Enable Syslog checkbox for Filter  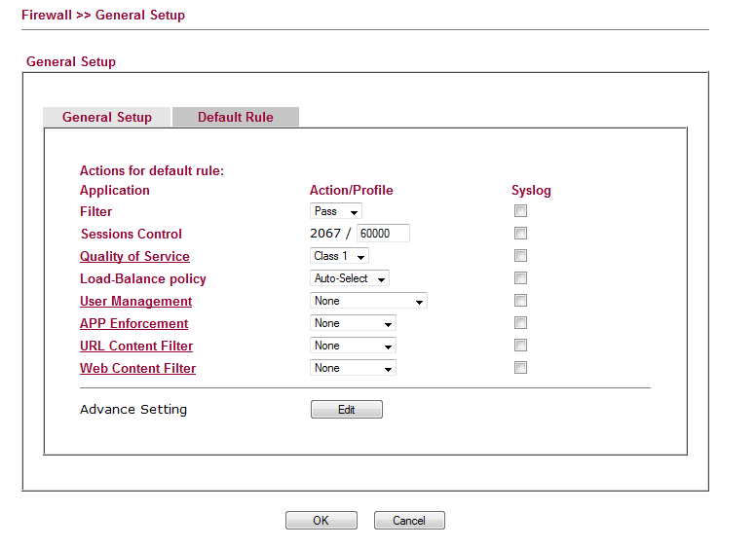click(x=520, y=211)
